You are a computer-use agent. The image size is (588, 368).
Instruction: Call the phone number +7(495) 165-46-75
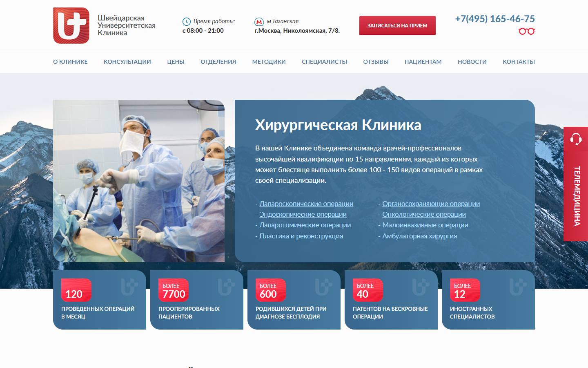(x=495, y=19)
